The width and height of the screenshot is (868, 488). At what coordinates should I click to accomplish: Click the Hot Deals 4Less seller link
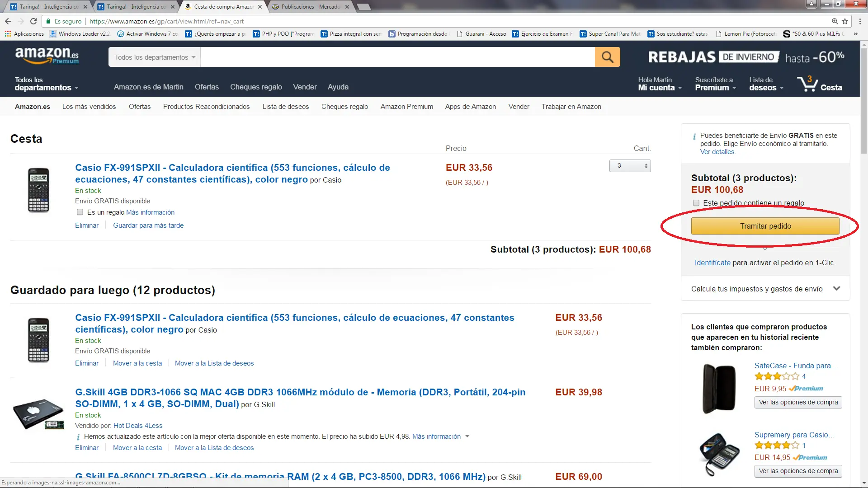[x=138, y=426]
